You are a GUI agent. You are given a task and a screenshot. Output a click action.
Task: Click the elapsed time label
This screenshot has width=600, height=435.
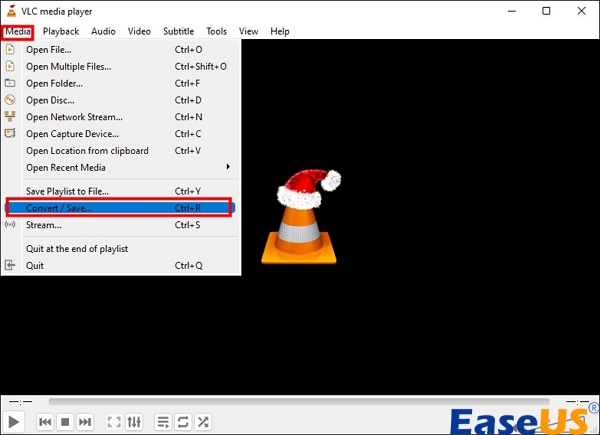click(x=21, y=401)
